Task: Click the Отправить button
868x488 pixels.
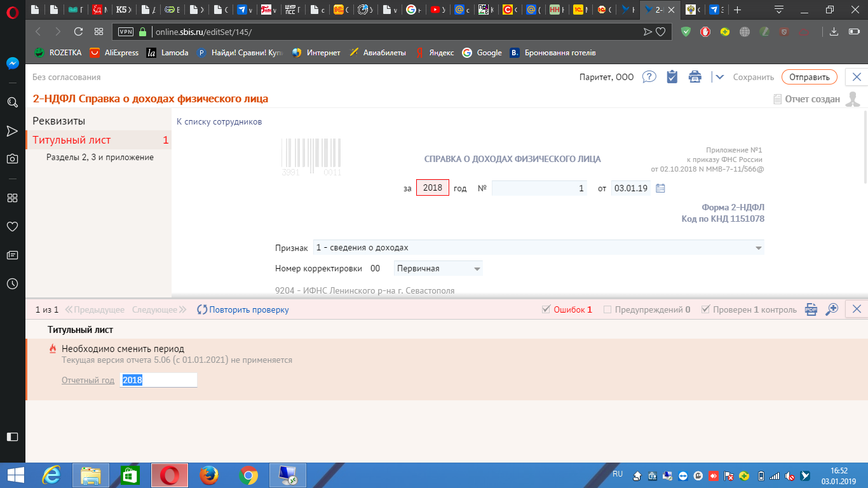Action: pyautogui.click(x=809, y=77)
